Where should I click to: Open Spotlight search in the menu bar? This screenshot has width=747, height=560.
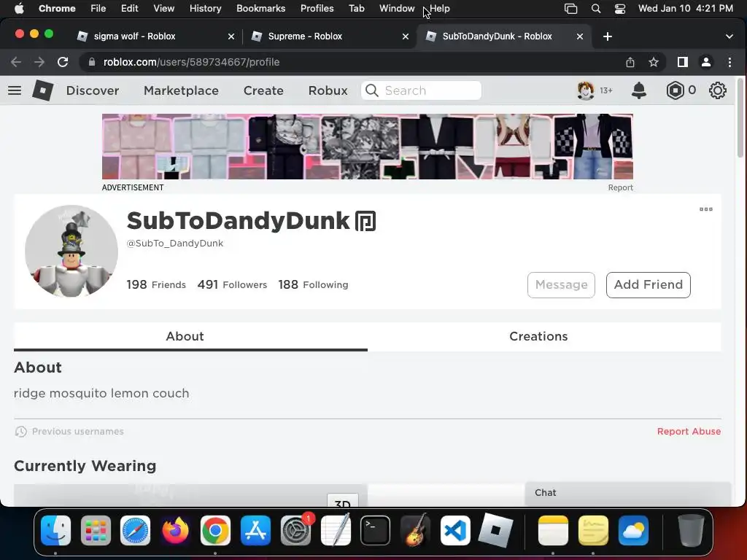tap(595, 9)
